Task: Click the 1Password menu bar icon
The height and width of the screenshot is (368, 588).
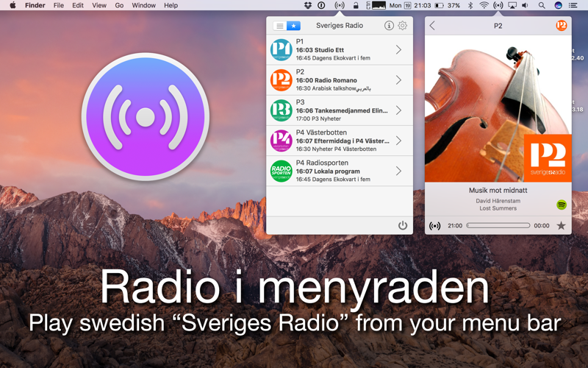Action: (x=321, y=5)
